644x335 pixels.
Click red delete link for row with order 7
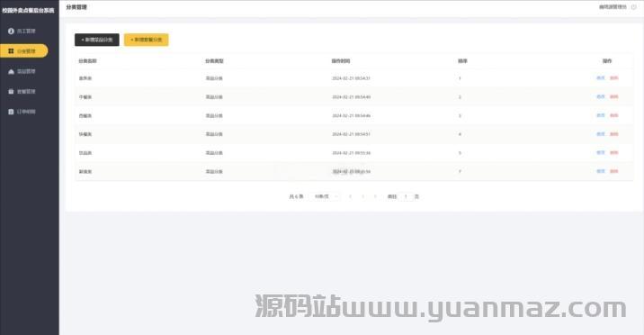pos(614,171)
